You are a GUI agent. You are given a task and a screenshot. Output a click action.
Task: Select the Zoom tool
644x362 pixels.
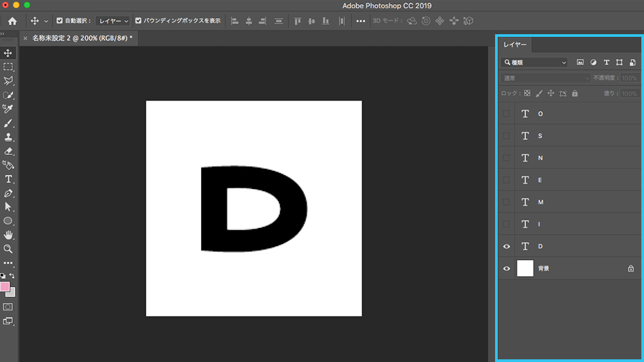coord(8,249)
